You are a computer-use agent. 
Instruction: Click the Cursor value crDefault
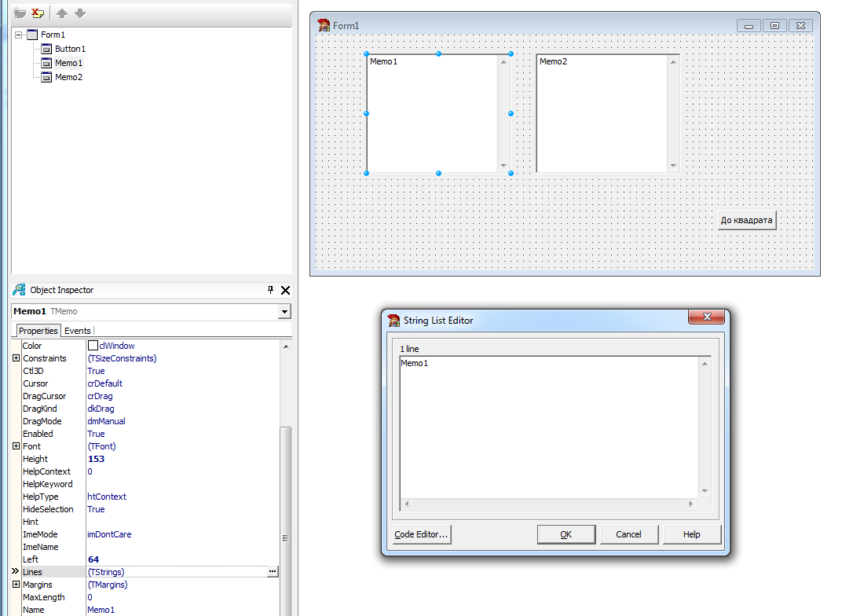point(104,383)
